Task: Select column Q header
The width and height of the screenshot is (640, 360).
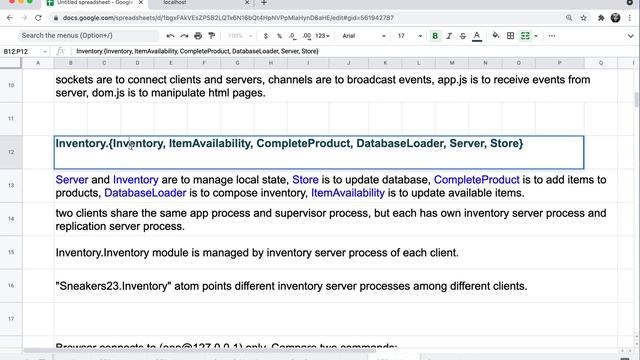Action: pyautogui.click(x=600, y=63)
